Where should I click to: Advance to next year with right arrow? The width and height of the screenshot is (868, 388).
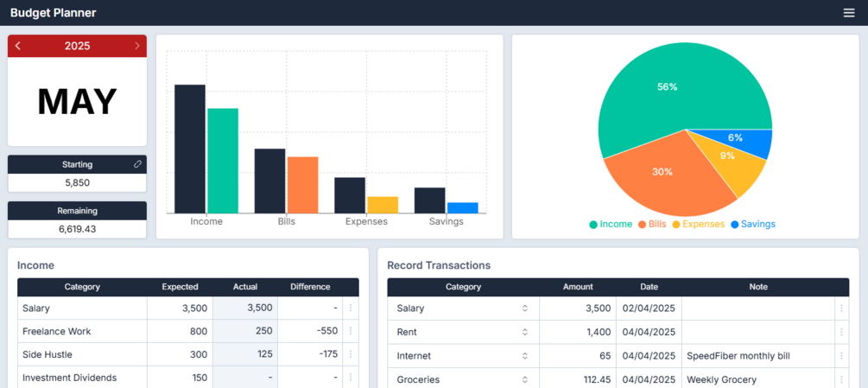[x=137, y=46]
